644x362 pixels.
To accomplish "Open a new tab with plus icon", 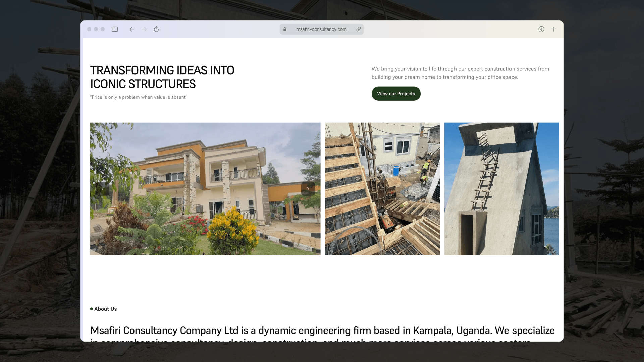I will click(x=553, y=29).
